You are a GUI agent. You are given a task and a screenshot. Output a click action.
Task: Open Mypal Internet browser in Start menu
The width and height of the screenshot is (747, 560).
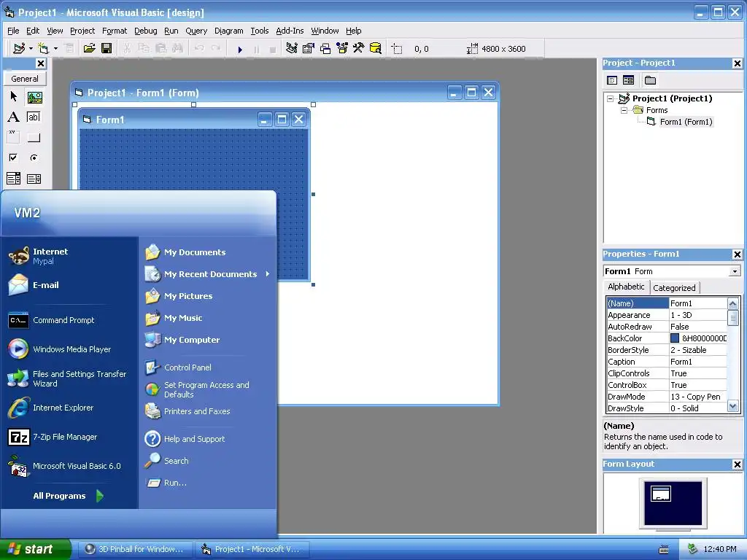point(50,256)
